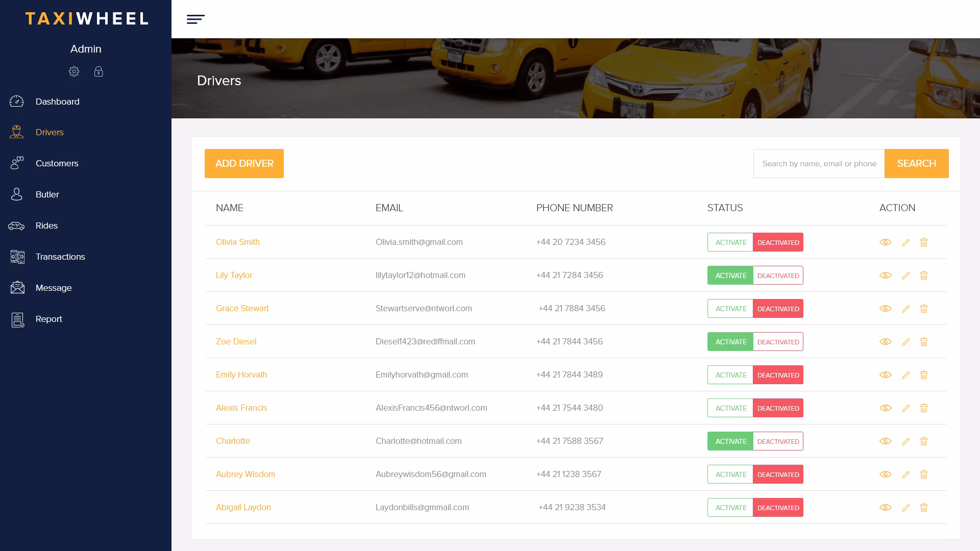Navigate to the Dashboard menu item
The height and width of the screenshot is (551, 980).
pos(57,102)
